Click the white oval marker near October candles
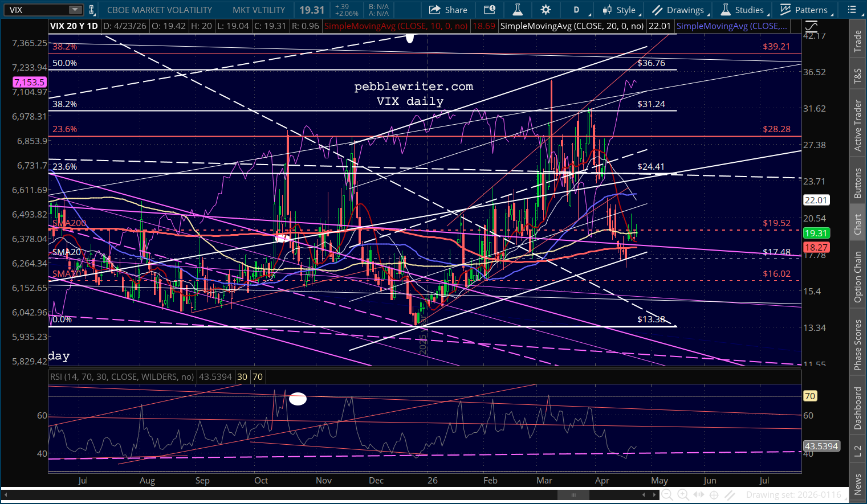Image resolution: width=867 pixels, height=504 pixels. click(283, 238)
